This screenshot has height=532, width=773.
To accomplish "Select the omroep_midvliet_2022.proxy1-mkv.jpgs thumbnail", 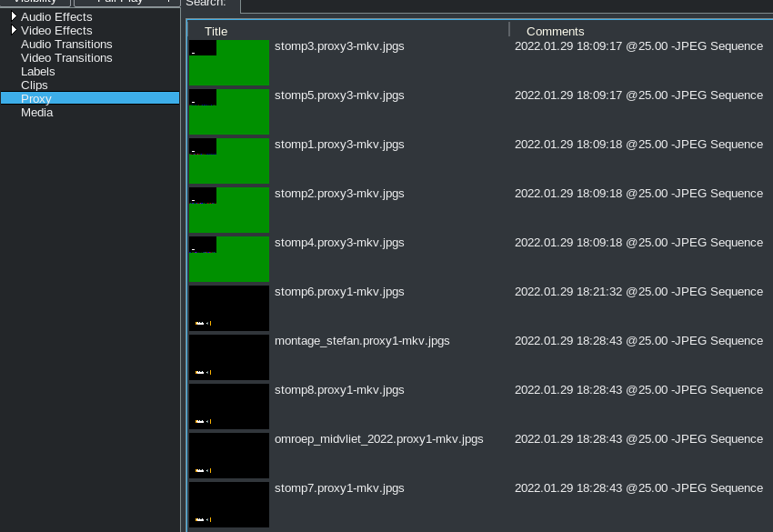I will point(229,456).
